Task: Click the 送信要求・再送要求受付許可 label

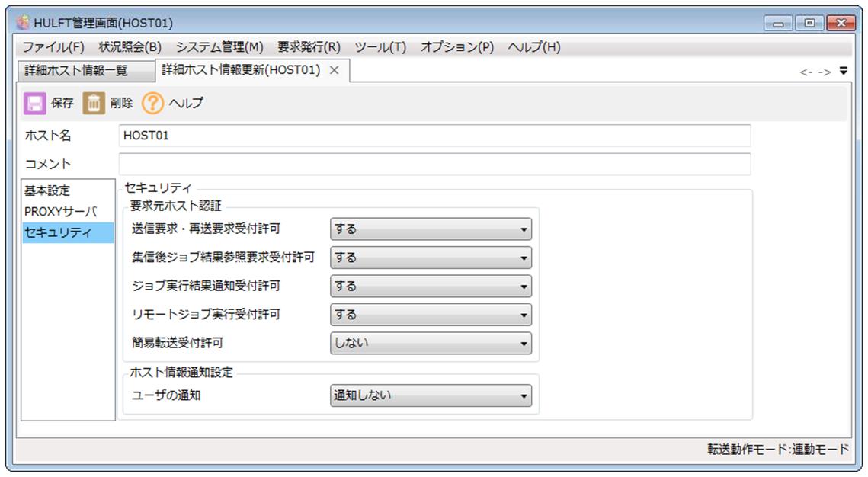Action: [206, 229]
